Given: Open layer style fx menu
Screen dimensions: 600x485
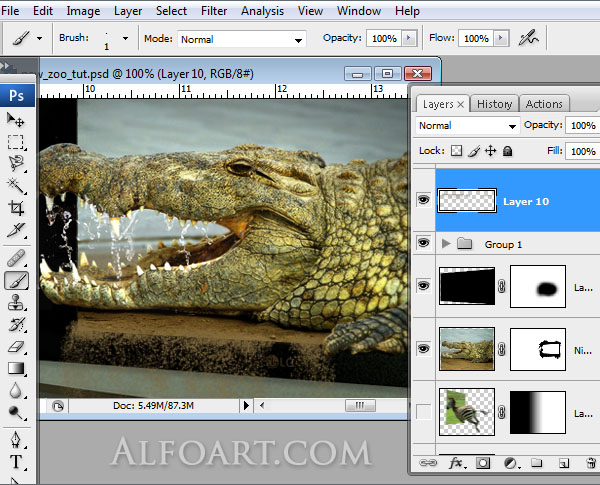Looking at the screenshot, I should tap(457, 464).
